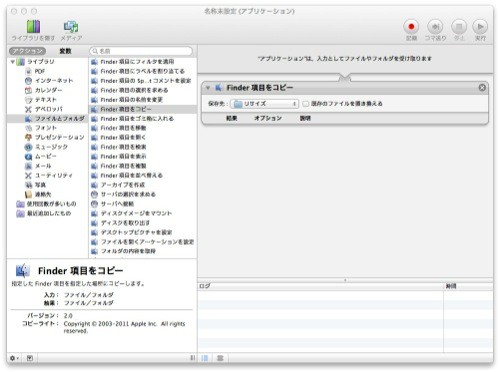Switch to the 変数 variables tab
The width and height of the screenshot is (500, 372).
point(65,51)
